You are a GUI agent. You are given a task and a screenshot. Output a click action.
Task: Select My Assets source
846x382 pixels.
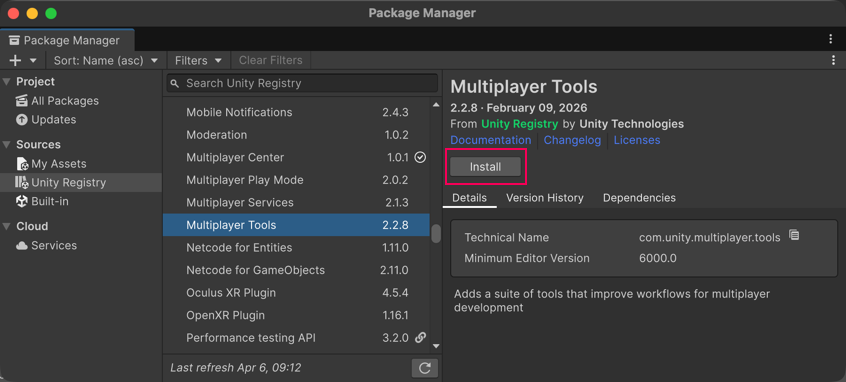[81, 164]
